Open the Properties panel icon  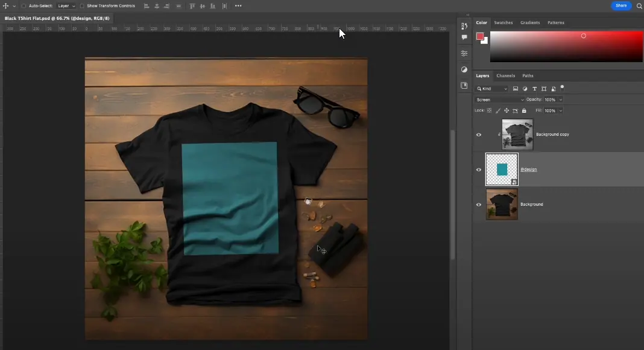coord(464,54)
